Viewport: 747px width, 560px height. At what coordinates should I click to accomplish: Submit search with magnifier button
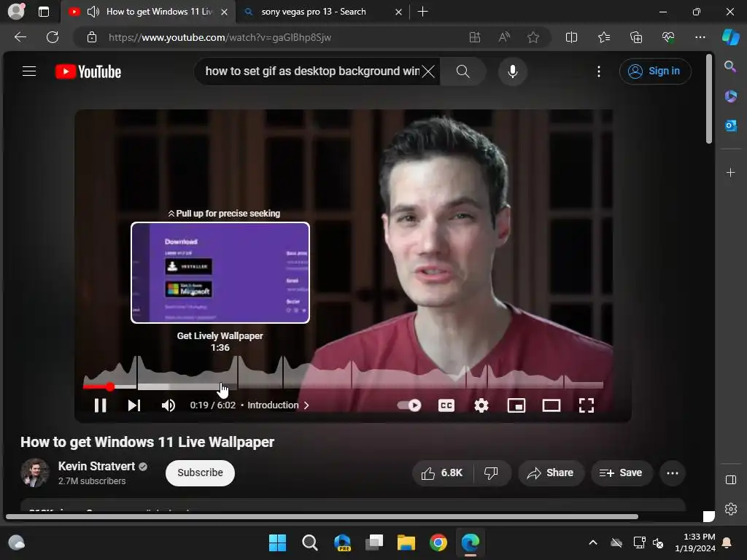coord(463,71)
